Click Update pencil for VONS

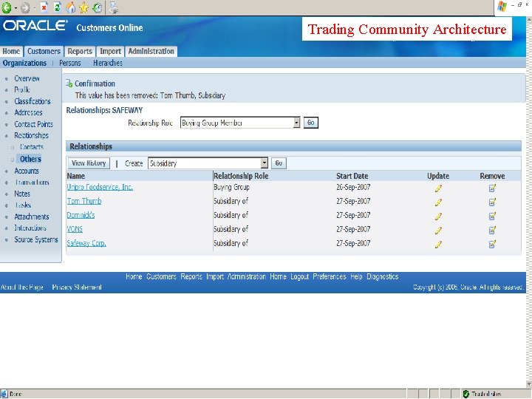point(438,231)
